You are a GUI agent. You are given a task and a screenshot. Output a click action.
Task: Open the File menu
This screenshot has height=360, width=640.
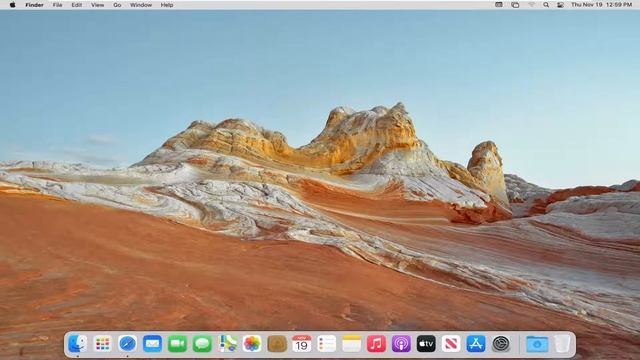pos(58,5)
